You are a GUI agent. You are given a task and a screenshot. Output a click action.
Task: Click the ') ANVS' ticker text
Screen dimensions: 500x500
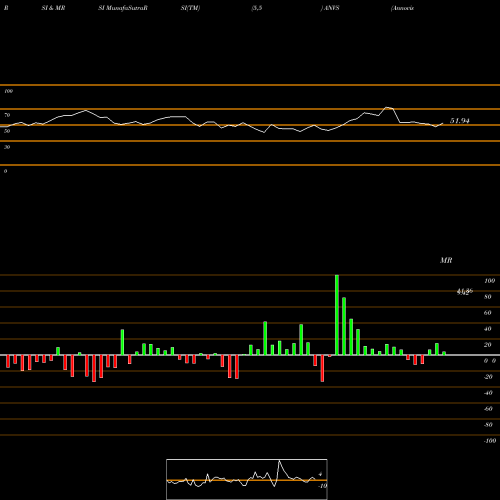(x=330, y=8)
